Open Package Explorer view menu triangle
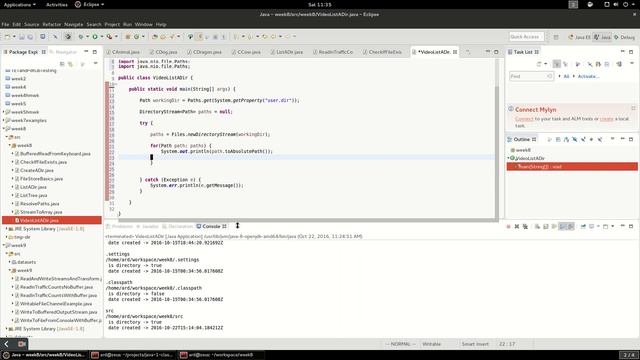This screenshot has width=640, height=360. click(x=96, y=64)
